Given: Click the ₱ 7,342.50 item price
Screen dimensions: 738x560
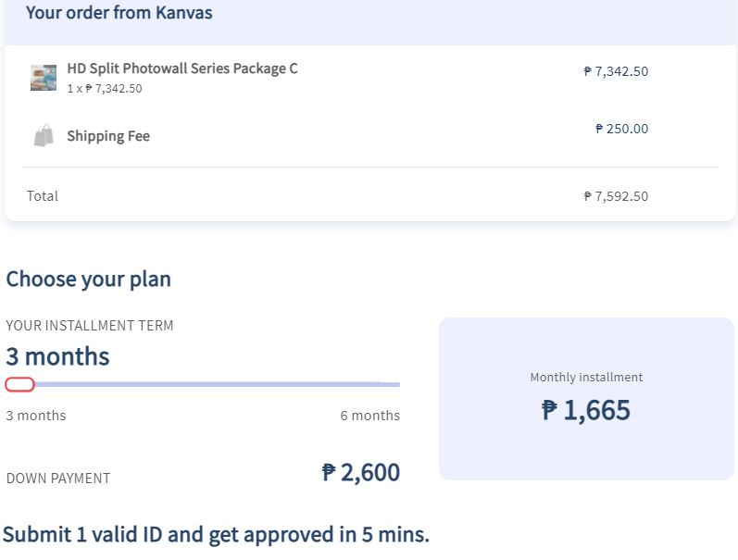Looking at the screenshot, I should tap(616, 71).
